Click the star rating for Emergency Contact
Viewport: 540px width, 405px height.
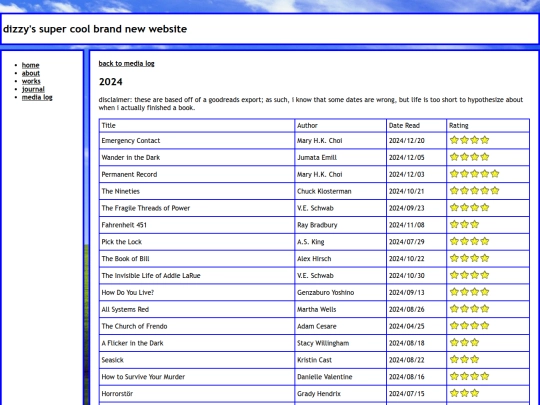click(469, 140)
